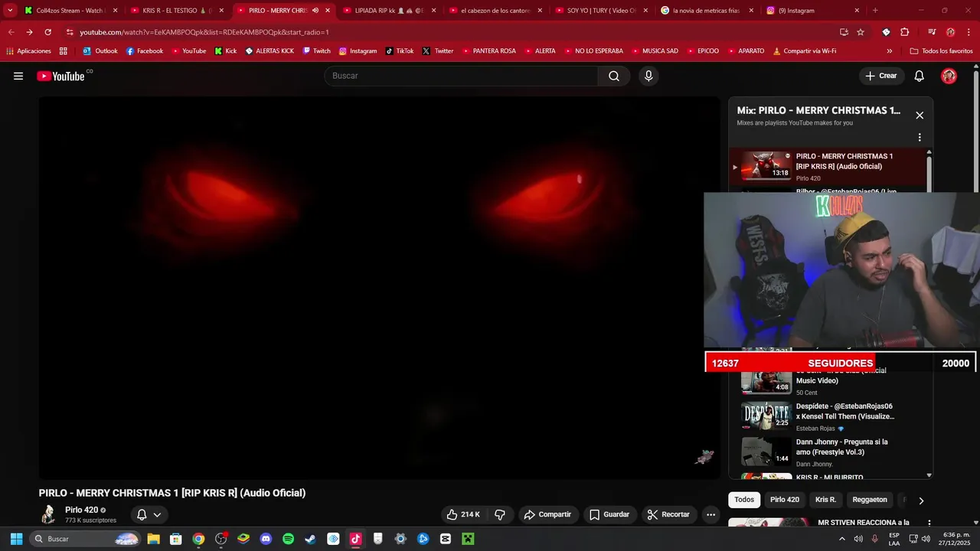Select the Todos filter chip
980x551 pixels.
(x=744, y=500)
